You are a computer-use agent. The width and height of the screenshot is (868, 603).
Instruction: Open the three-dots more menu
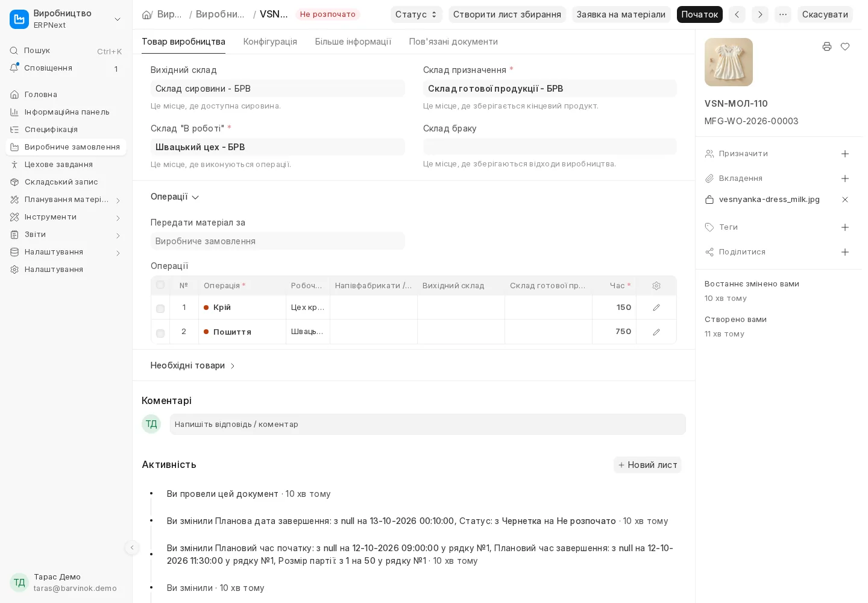click(x=783, y=14)
